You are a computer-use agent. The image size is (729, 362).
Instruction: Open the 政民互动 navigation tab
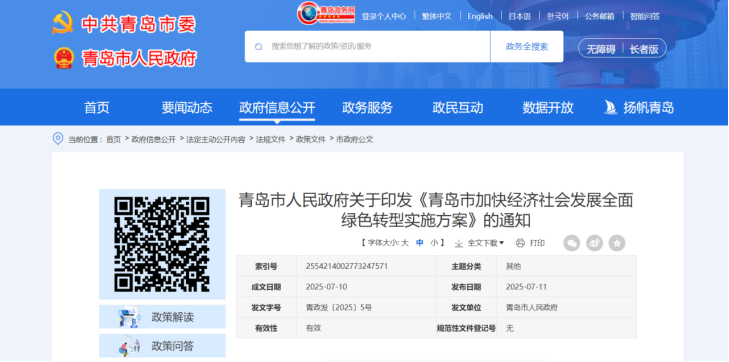pyautogui.click(x=457, y=108)
